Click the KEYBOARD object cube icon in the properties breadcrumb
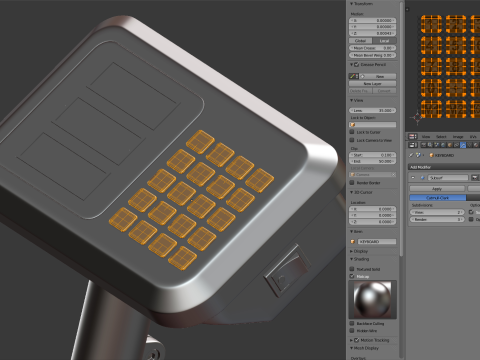 point(431,155)
